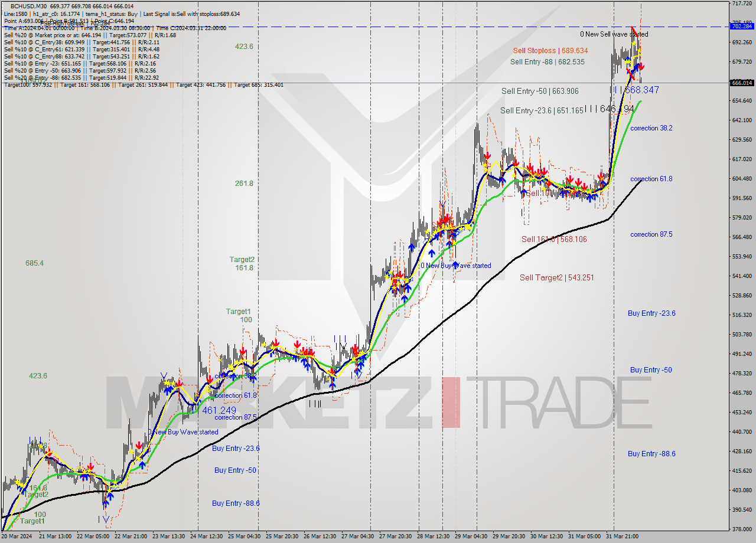The height and width of the screenshot is (543, 756).
Task: Click 528.860 on the price axis
Action: [x=742, y=296]
